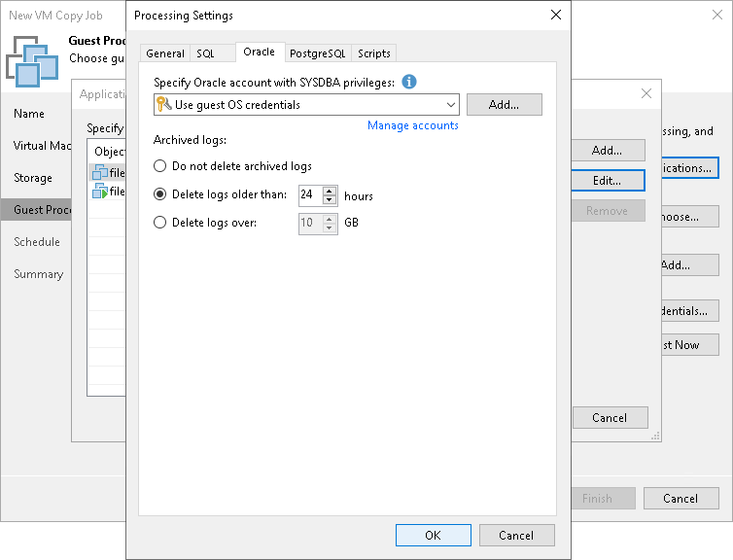Go to the Schedule wizard step
This screenshot has width=733, height=560.
(x=37, y=242)
